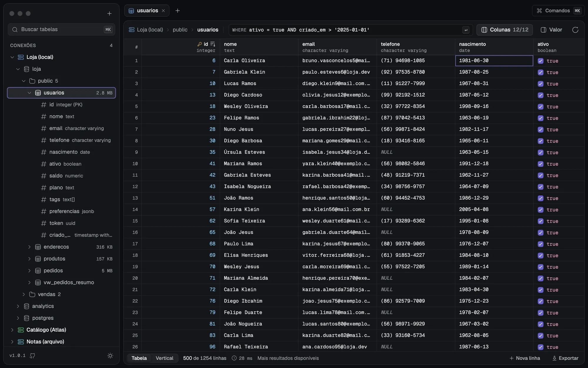This screenshot has width=588, height=368.
Task: Focus the Buscar tabelas search field
Action: 61,29
